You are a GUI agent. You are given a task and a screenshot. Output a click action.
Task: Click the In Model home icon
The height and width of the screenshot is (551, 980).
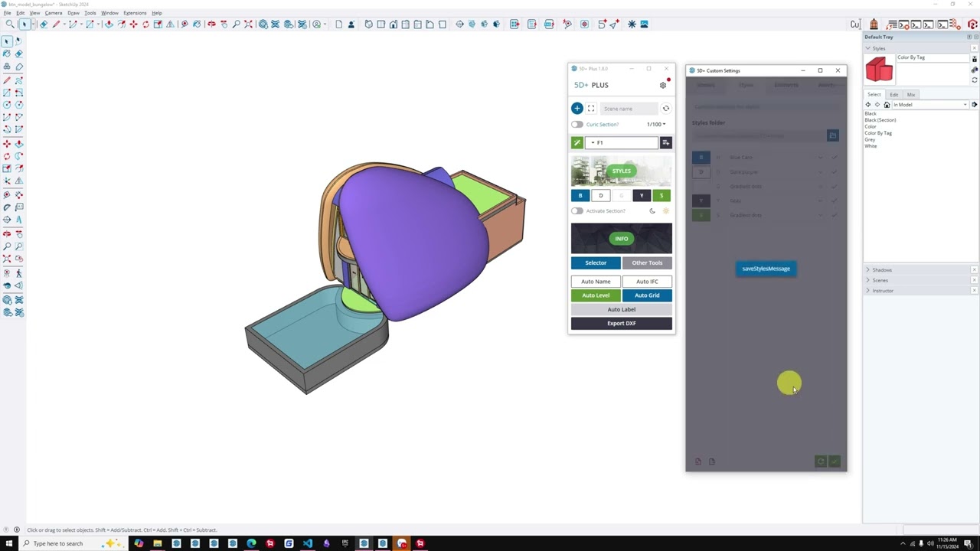(x=887, y=105)
